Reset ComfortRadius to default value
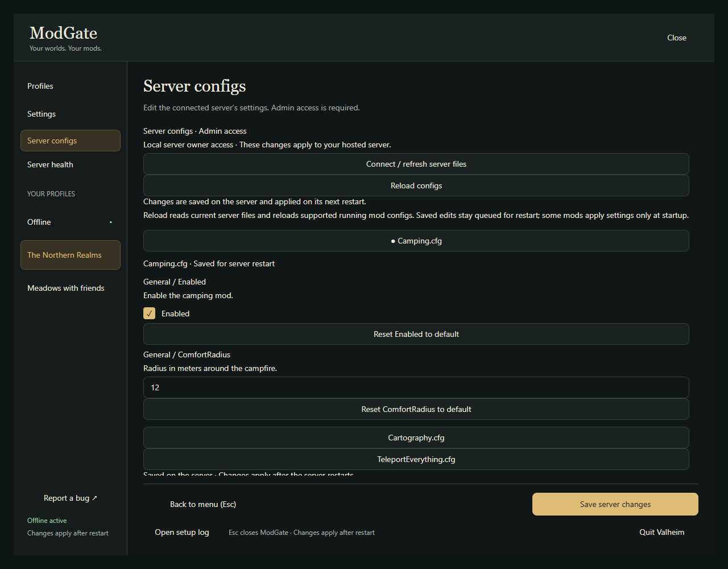728x569 pixels. (x=416, y=409)
